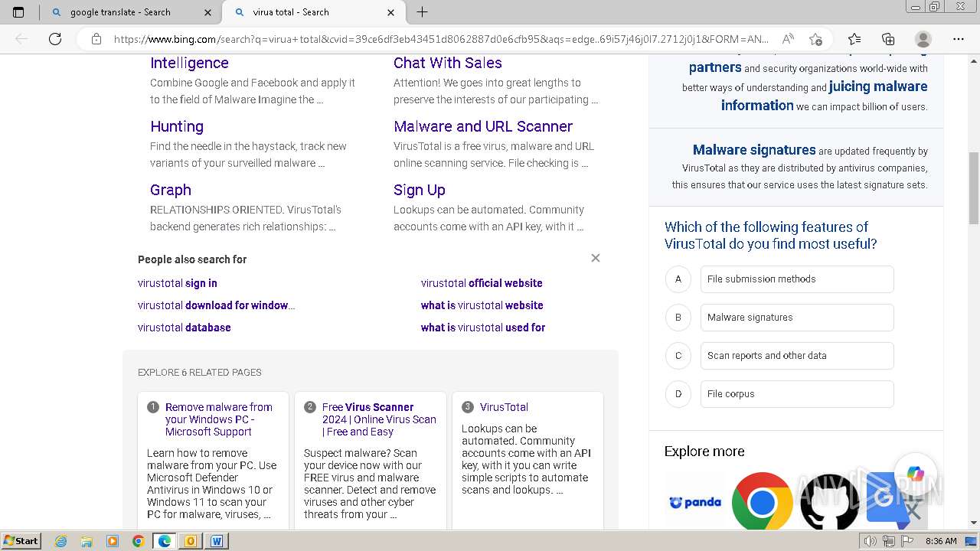Click the Malware signatures heading text

pos(754,150)
